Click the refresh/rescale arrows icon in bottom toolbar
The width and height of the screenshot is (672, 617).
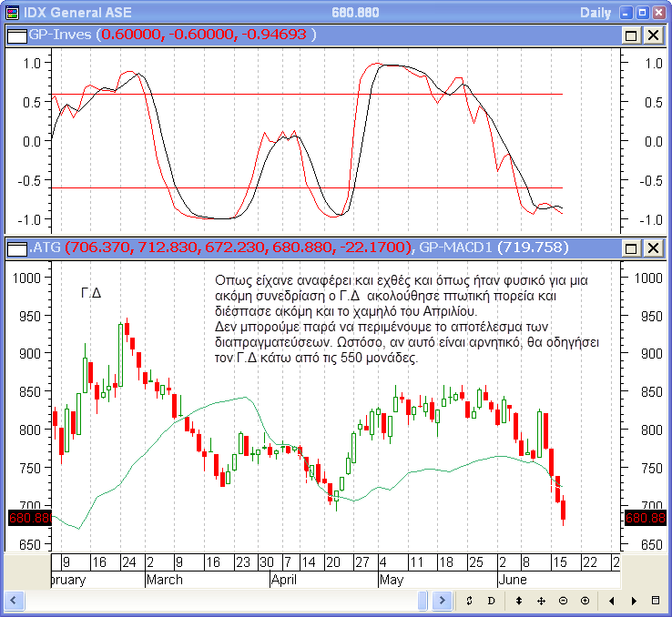[x=469, y=601]
